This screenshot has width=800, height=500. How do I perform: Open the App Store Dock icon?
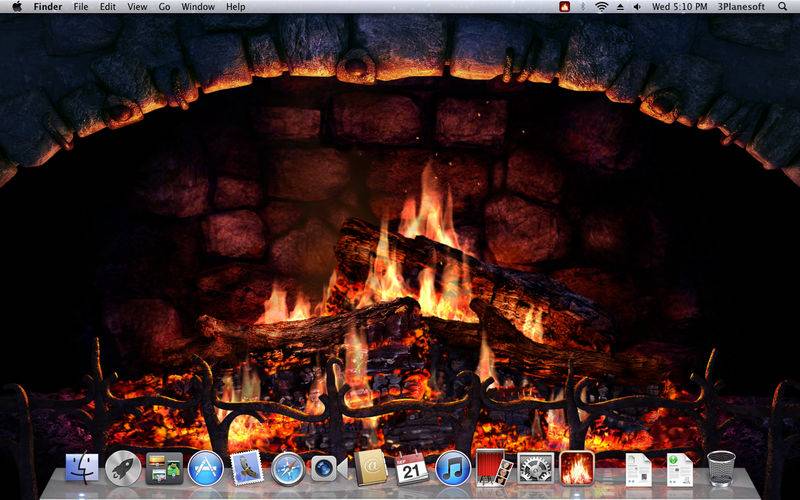pos(206,468)
